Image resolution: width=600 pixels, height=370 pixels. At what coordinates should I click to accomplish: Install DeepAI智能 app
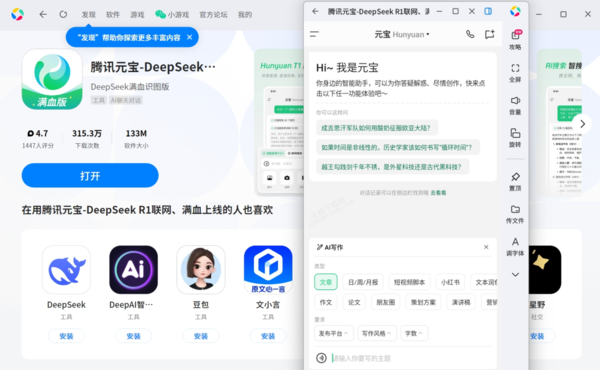pyautogui.click(x=134, y=336)
